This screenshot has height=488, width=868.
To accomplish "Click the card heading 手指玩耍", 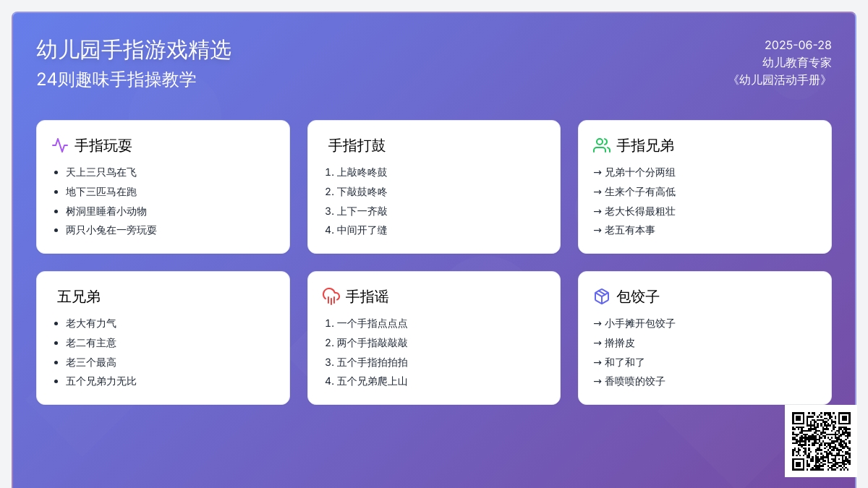I will coord(103,145).
